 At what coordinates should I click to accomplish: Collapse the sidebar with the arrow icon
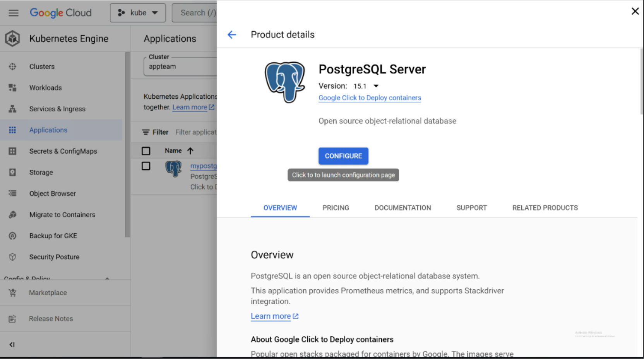(12, 345)
